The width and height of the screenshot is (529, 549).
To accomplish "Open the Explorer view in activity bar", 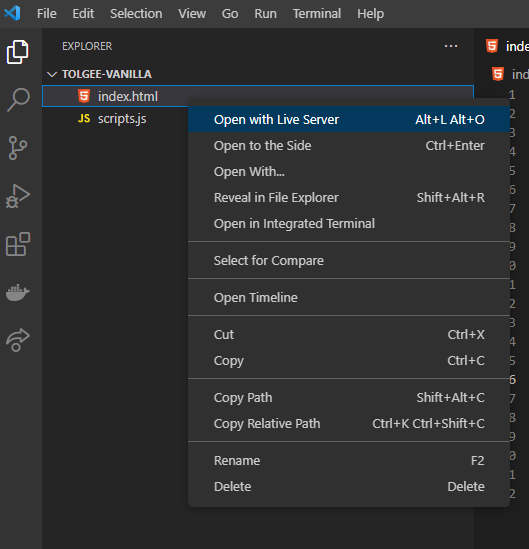I will pos(18,52).
